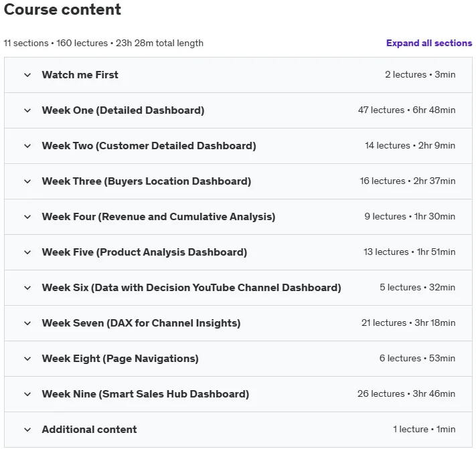476x449 pixels.
Task: Click the 47 lectures duration label
Action: tap(406, 110)
